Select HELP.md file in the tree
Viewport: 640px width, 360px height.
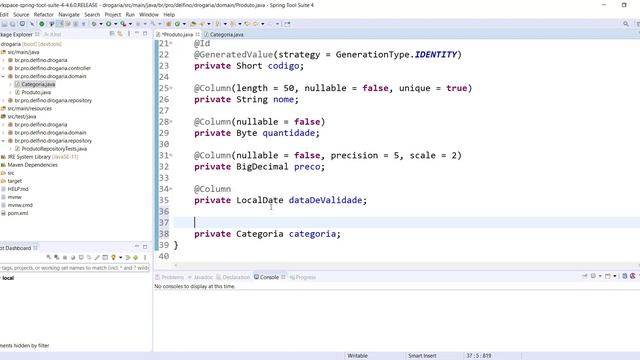coord(18,189)
